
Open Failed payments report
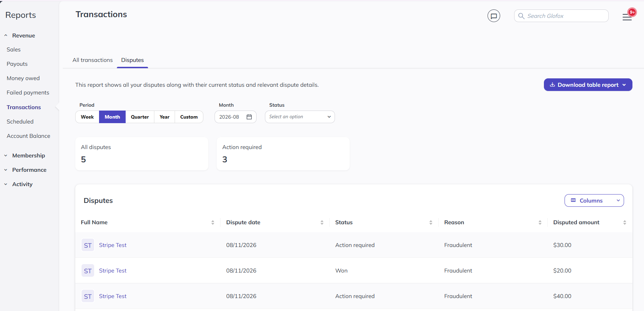coord(28,93)
